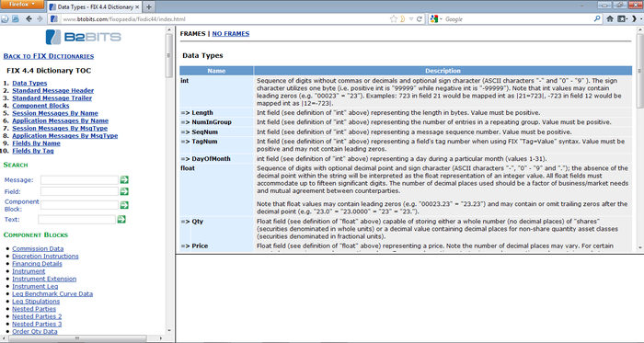The width and height of the screenshot is (644, 343).
Task: Click the Name column header
Action: 216,71
